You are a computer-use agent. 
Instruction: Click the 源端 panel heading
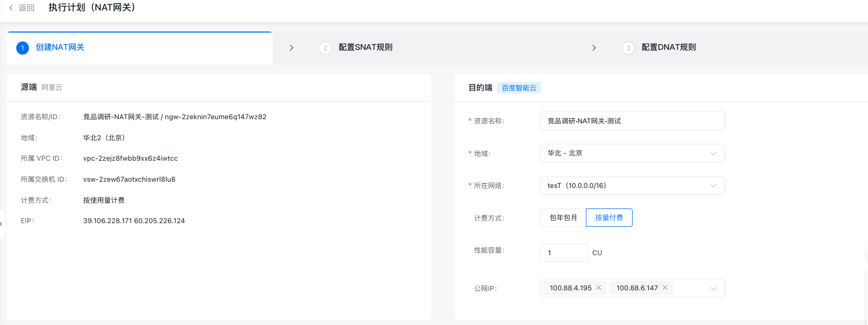(x=29, y=87)
